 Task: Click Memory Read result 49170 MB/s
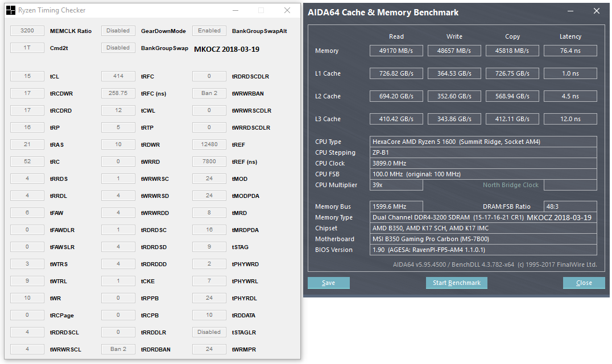coord(396,51)
